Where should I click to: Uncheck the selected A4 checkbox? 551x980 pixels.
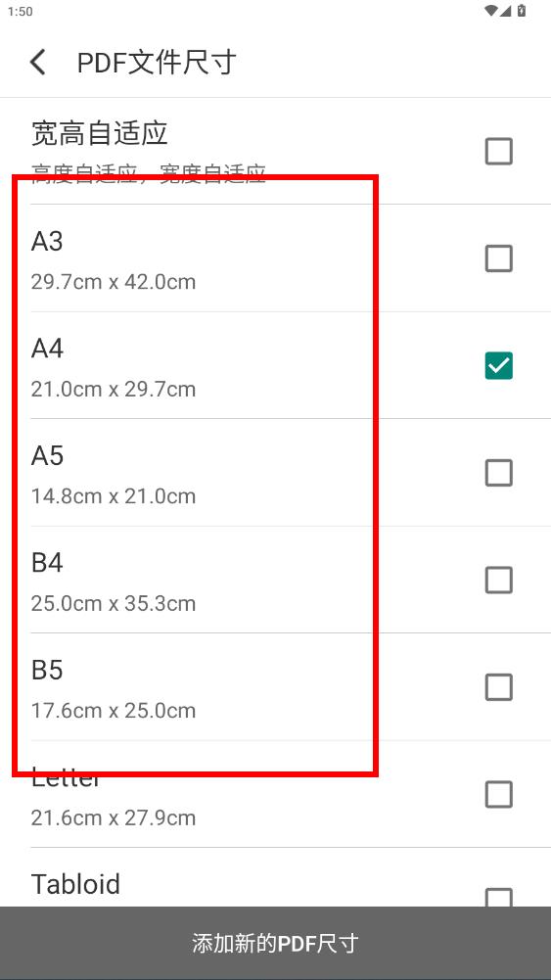point(498,365)
